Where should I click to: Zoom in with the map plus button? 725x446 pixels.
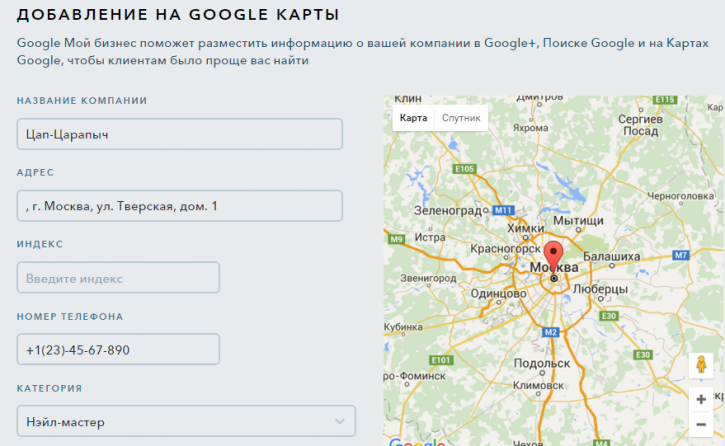tap(701, 399)
